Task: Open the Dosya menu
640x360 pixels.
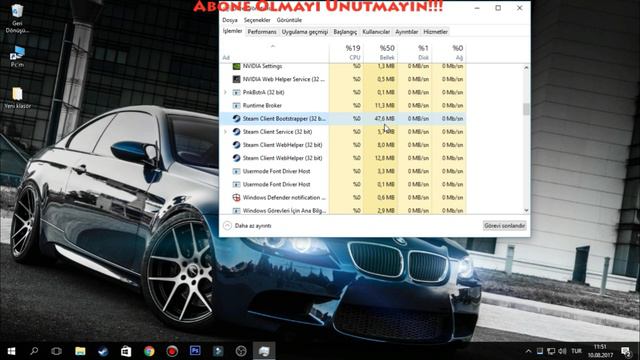Action: coord(230,20)
